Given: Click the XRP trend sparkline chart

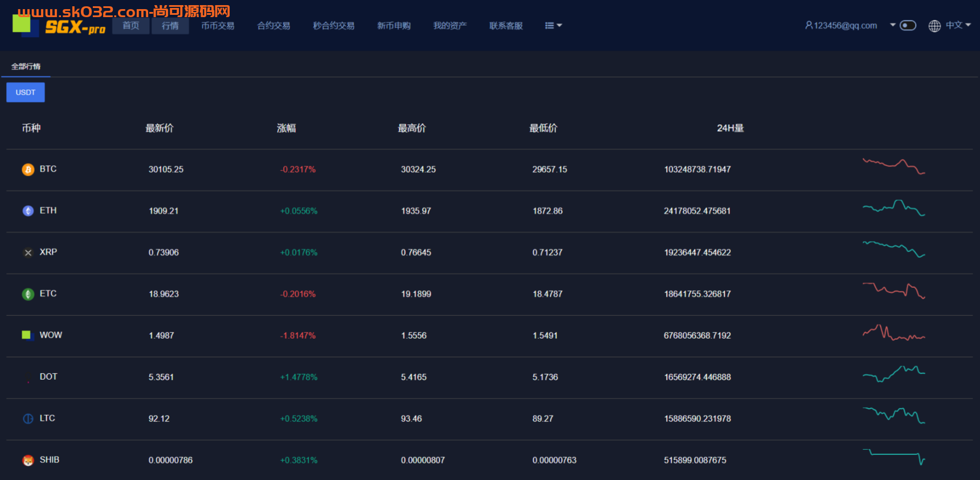Looking at the screenshot, I should 894,249.
